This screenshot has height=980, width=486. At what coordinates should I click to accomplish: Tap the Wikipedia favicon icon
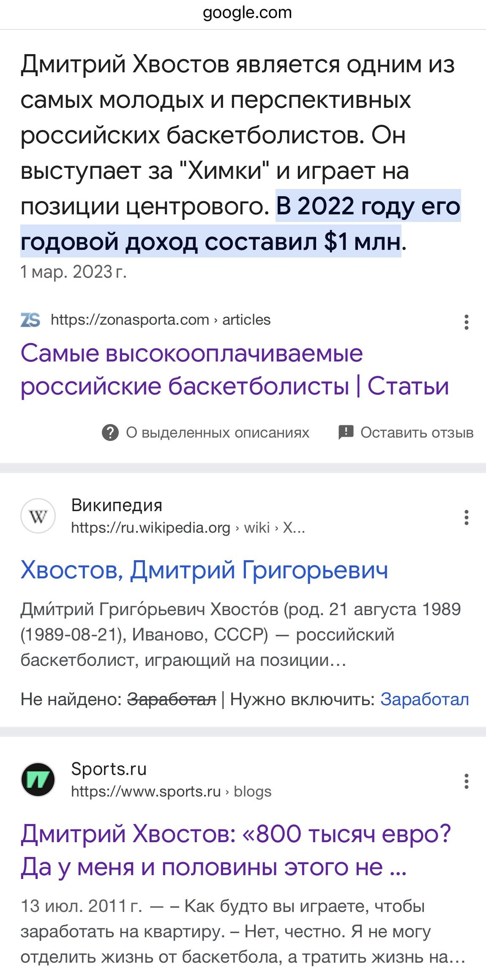38,516
